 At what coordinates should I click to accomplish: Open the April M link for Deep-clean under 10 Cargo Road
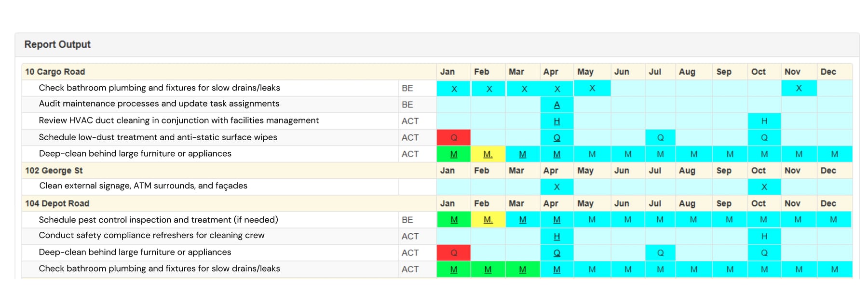(x=556, y=154)
